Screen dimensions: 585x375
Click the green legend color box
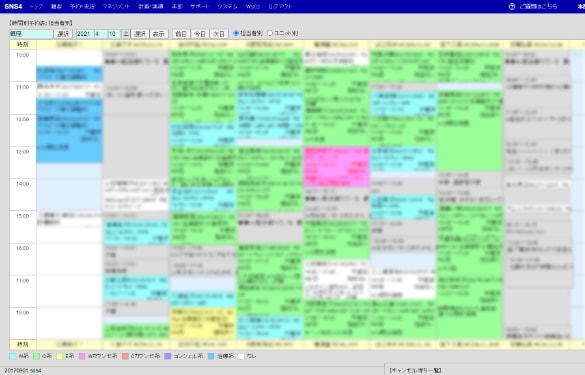(x=36, y=356)
